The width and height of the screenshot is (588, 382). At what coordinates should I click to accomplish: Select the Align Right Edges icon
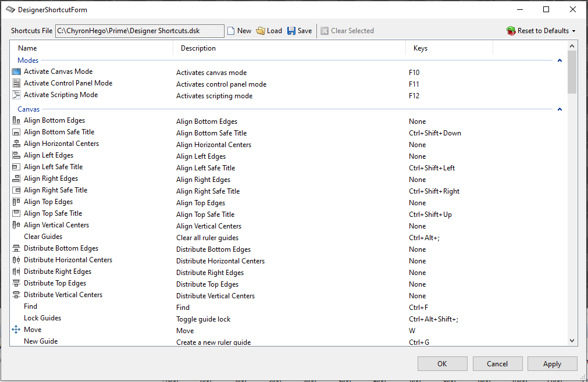(x=16, y=178)
